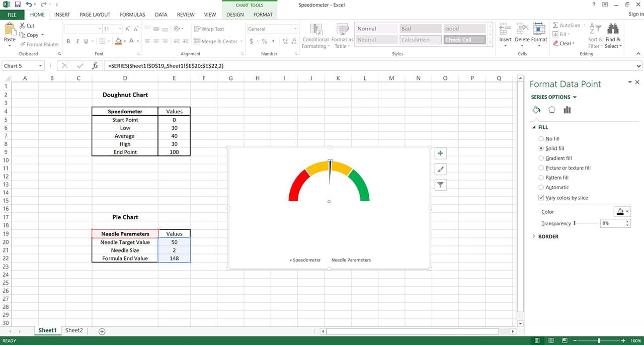Select Series Options bar-chart icon

tap(567, 109)
